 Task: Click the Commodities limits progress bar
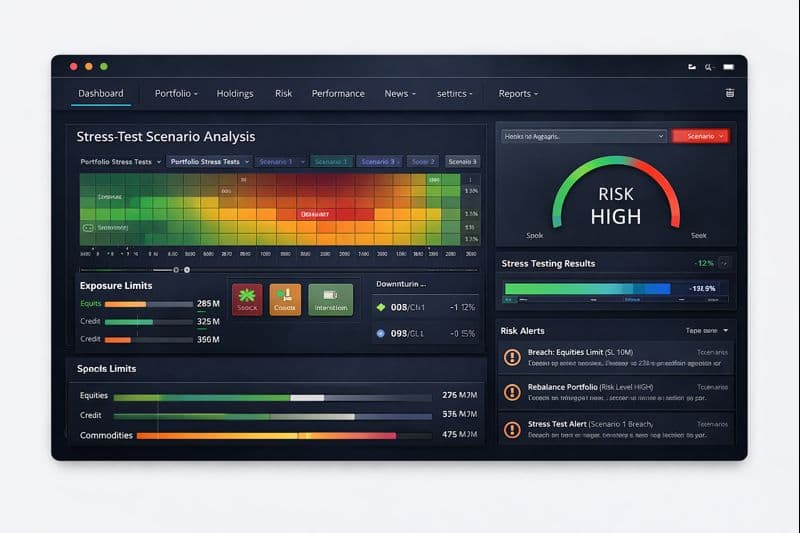click(284, 436)
